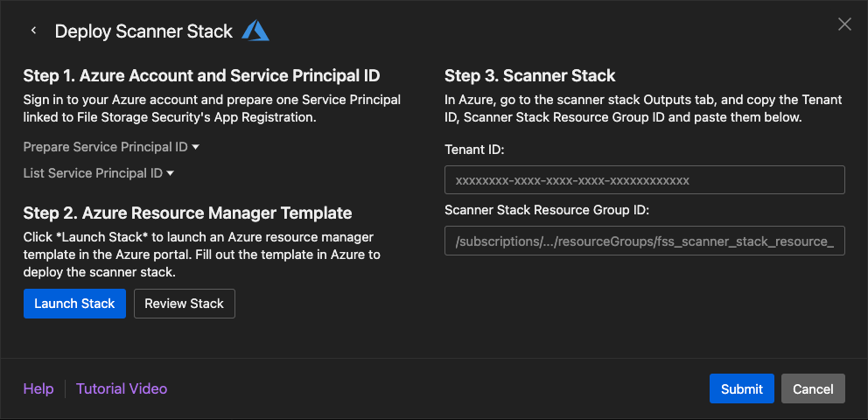This screenshot has height=420, width=868.
Task: Click the Step 2 Resource Manager Template heading
Action: click(x=187, y=213)
